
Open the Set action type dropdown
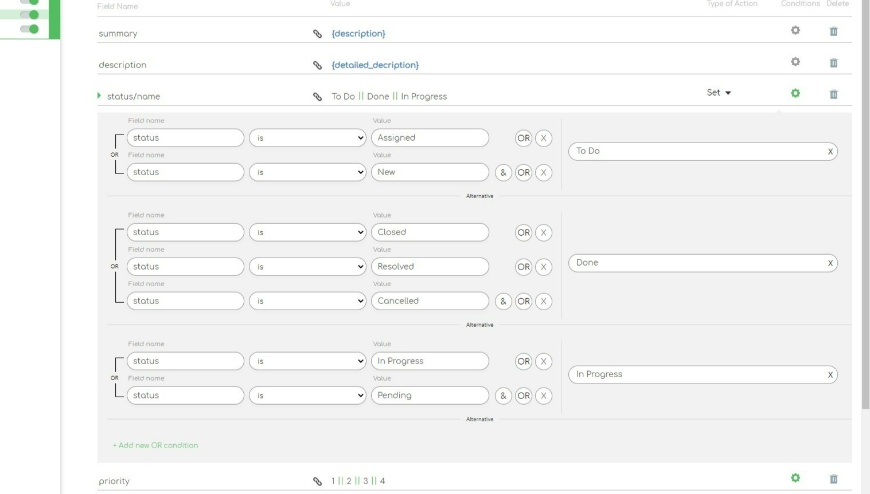point(719,93)
